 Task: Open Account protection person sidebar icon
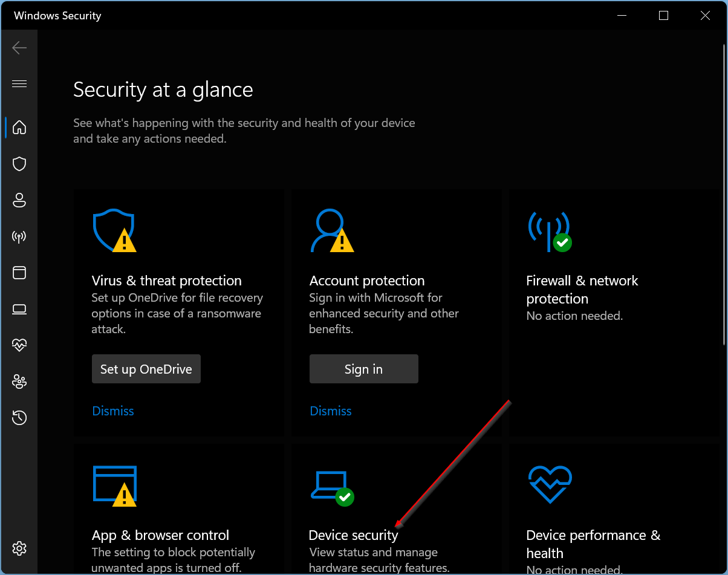click(x=19, y=200)
